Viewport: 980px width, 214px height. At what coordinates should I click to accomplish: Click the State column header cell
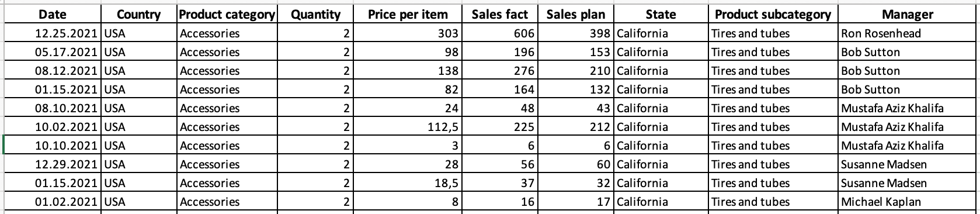[x=661, y=15]
